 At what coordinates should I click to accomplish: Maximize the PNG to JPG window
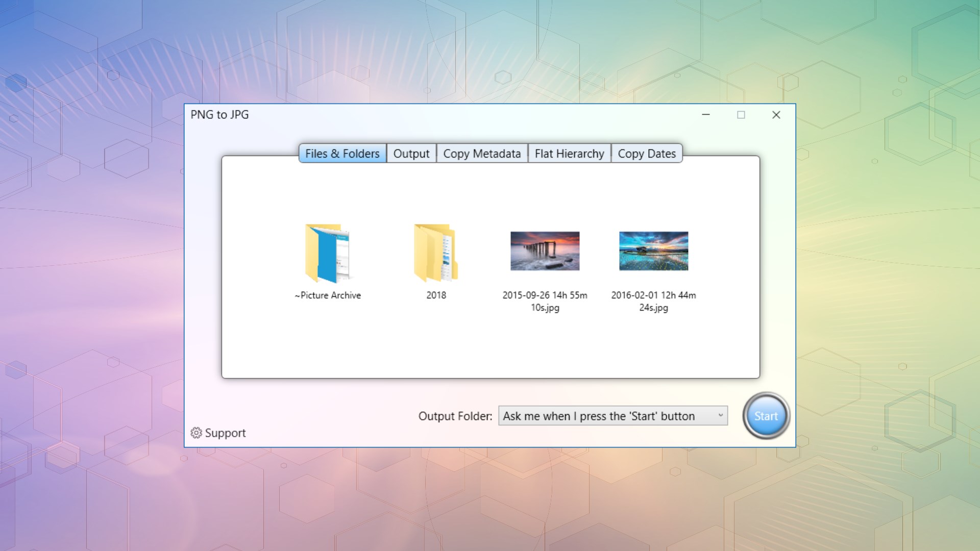click(x=741, y=115)
